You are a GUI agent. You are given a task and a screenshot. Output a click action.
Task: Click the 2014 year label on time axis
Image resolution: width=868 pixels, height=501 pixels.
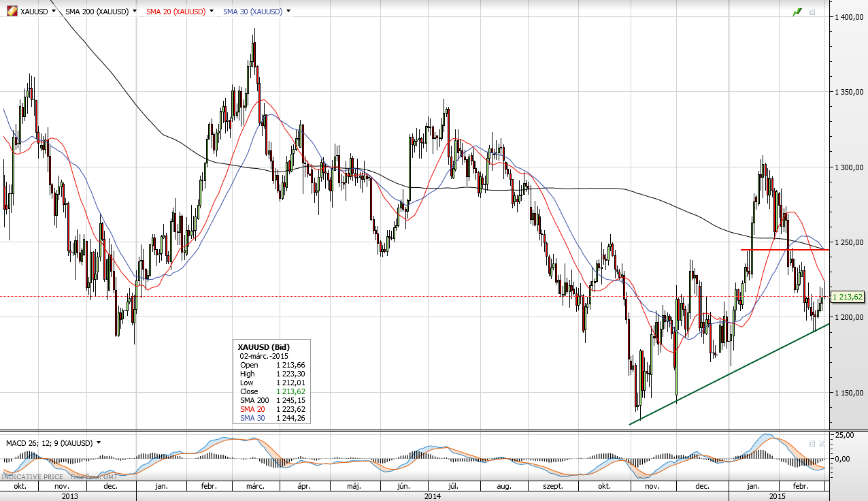tap(433, 497)
